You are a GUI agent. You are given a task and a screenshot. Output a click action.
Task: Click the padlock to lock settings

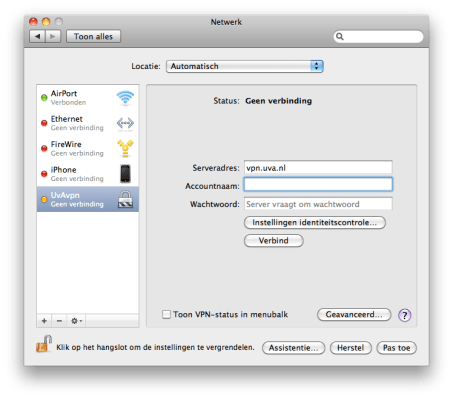tap(44, 344)
